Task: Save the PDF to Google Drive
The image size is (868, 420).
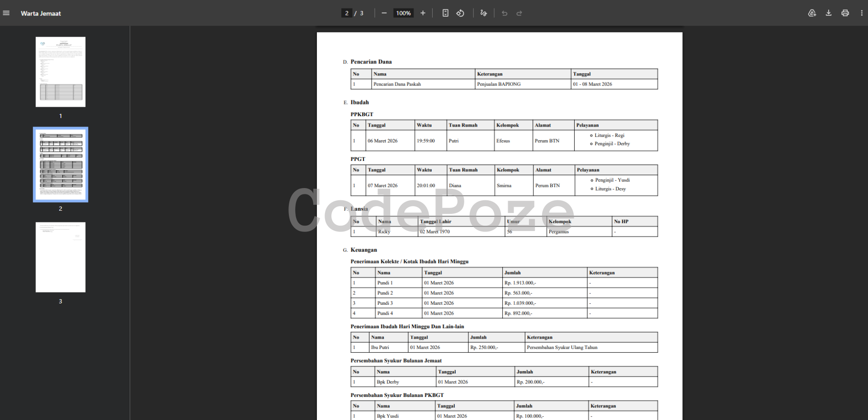Action: (812, 13)
